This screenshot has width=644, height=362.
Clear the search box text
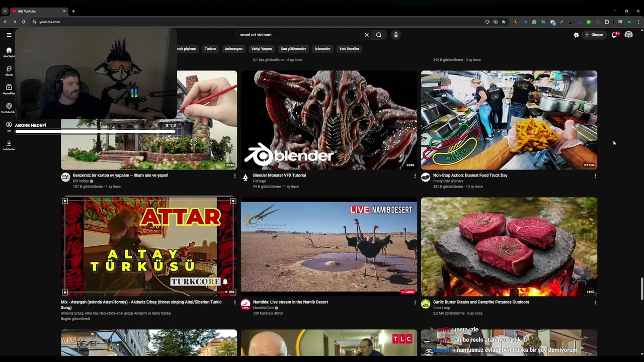click(366, 35)
